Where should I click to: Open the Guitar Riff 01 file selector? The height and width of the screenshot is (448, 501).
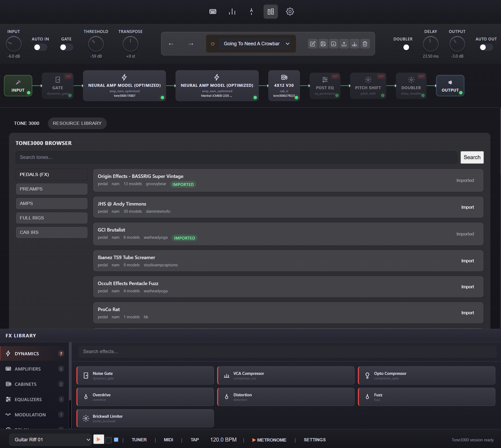click(x=50, y=439)
